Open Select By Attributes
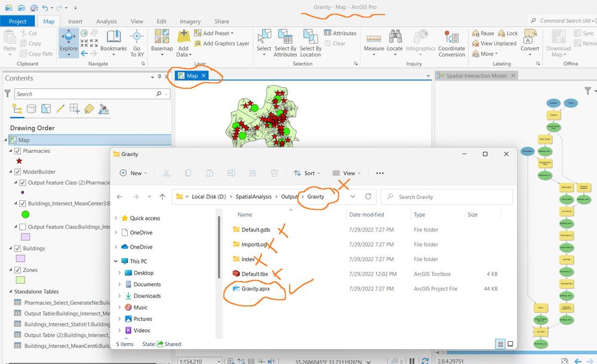This screenshot has width=597, height=364. tap(285, 42)
